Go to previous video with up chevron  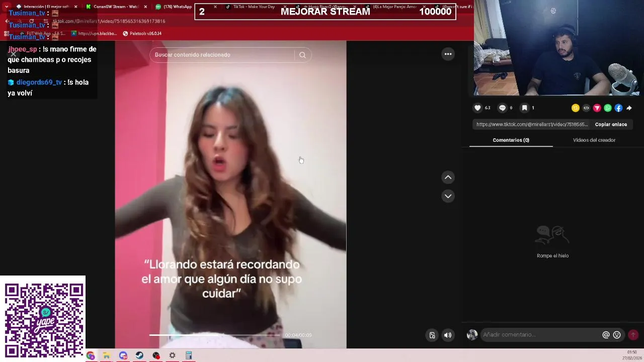point(448,177)
